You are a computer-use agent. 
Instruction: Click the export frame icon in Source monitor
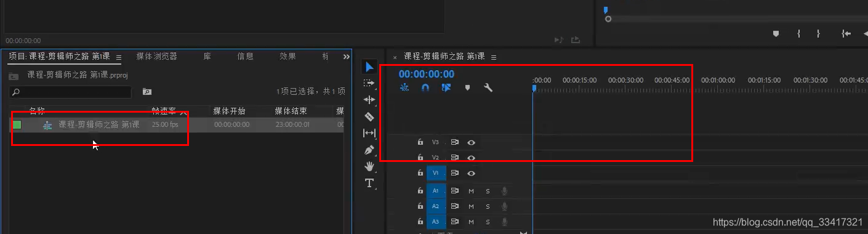(x=576, y=40)
